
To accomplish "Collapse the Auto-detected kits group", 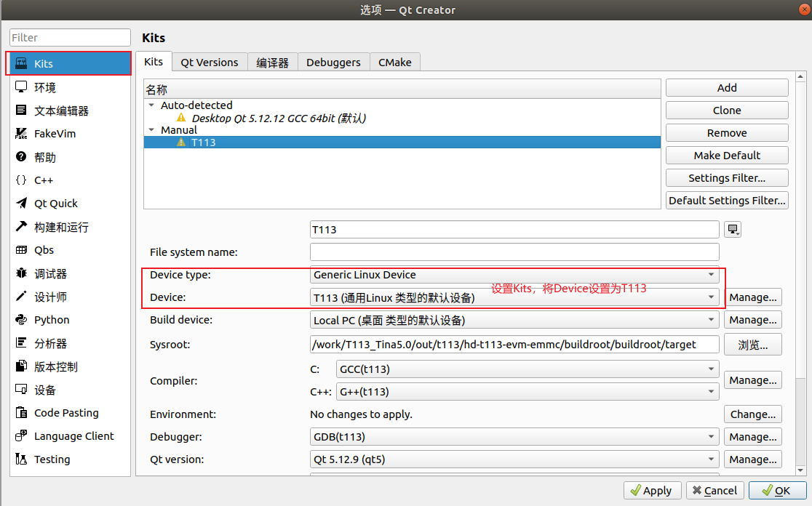I will coord(151,105).
